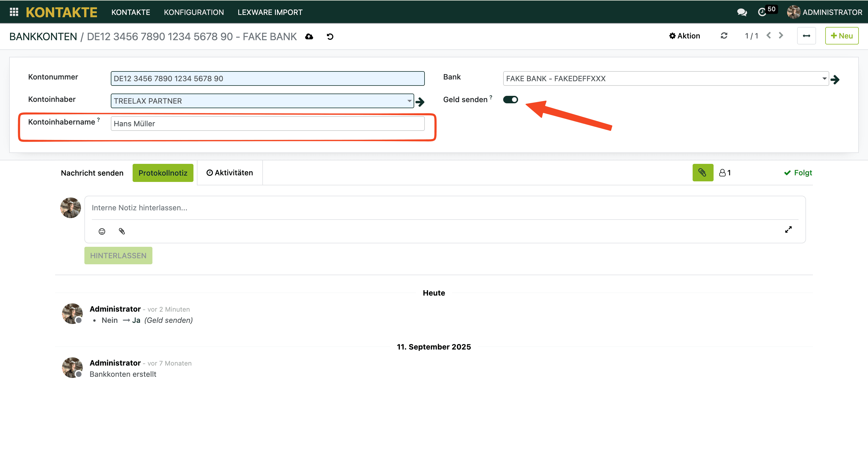
Task: Click the expand full composer icon
Action: (x=788, y=230)
